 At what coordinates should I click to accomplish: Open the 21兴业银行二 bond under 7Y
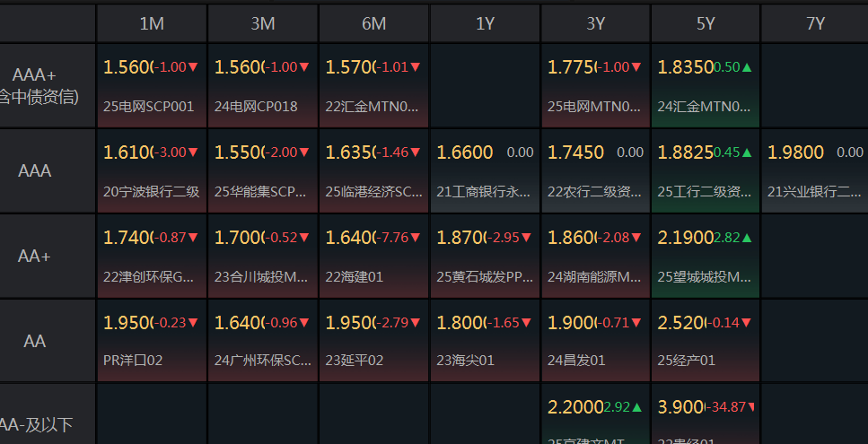[815, 170]
